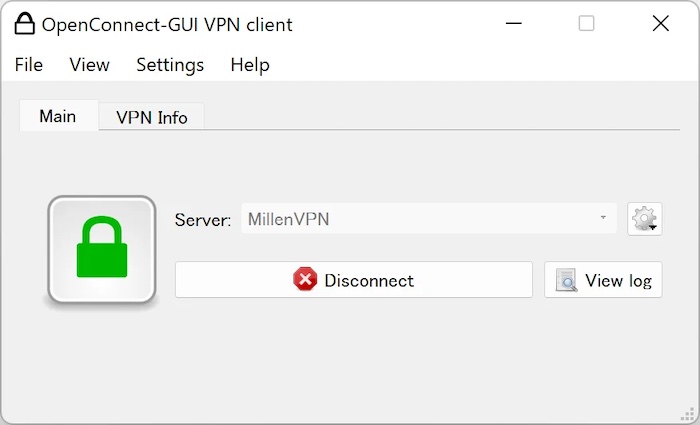The image size is (700, 425).
Task: Close the OpenConnect-GUI VPN client window
Action: click(660, 24)
